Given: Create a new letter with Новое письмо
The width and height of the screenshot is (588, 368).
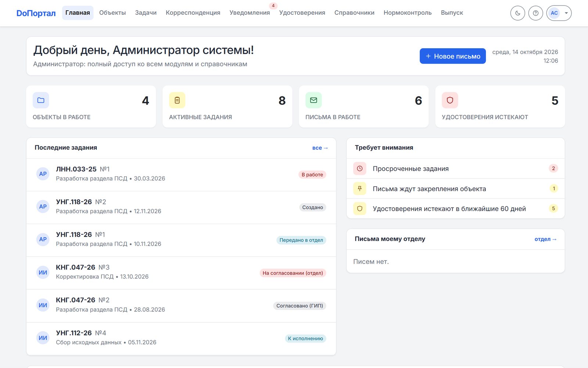Looking at the screenshot, I should pos(453,56).
